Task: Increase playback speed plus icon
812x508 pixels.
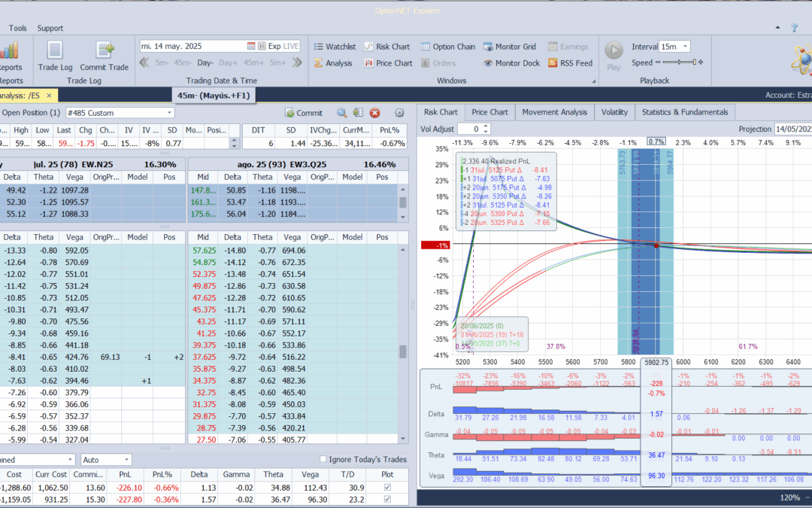Action: (x=701, y=62)
